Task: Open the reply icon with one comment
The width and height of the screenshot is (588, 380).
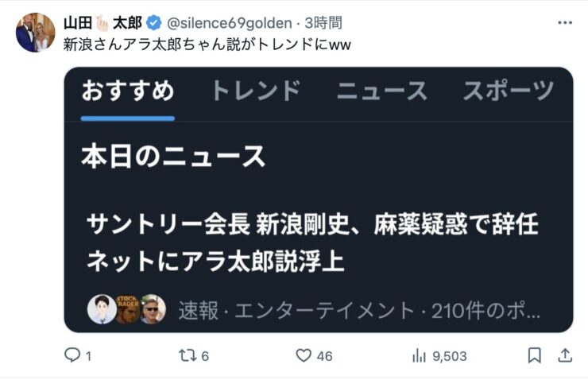Action: [72, 355]
